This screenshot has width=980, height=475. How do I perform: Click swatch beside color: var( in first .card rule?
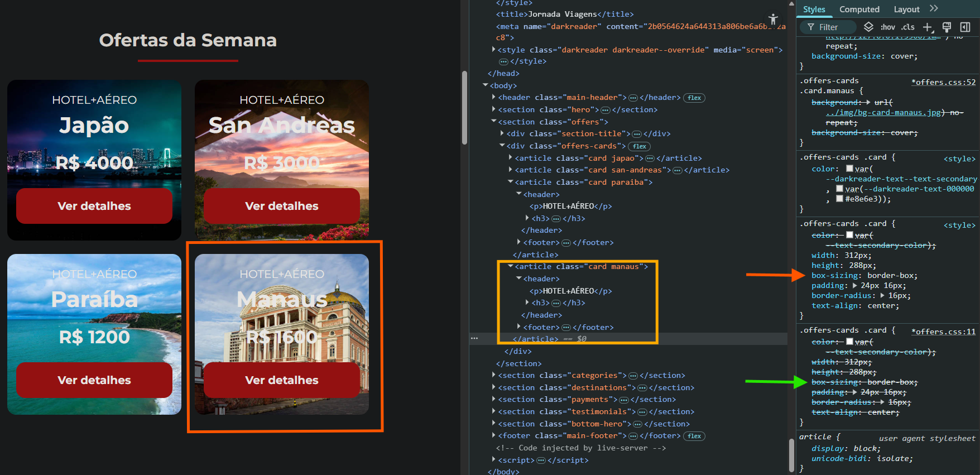849,169
